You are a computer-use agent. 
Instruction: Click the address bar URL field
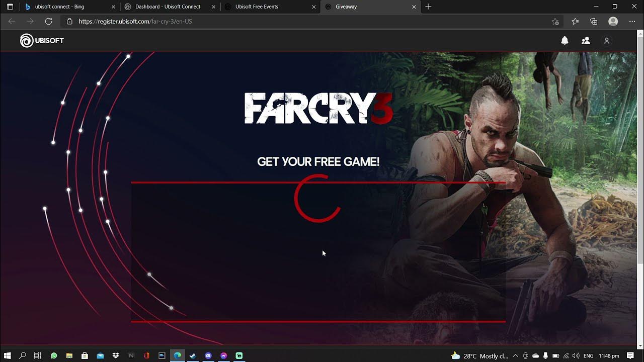(312, 21)
